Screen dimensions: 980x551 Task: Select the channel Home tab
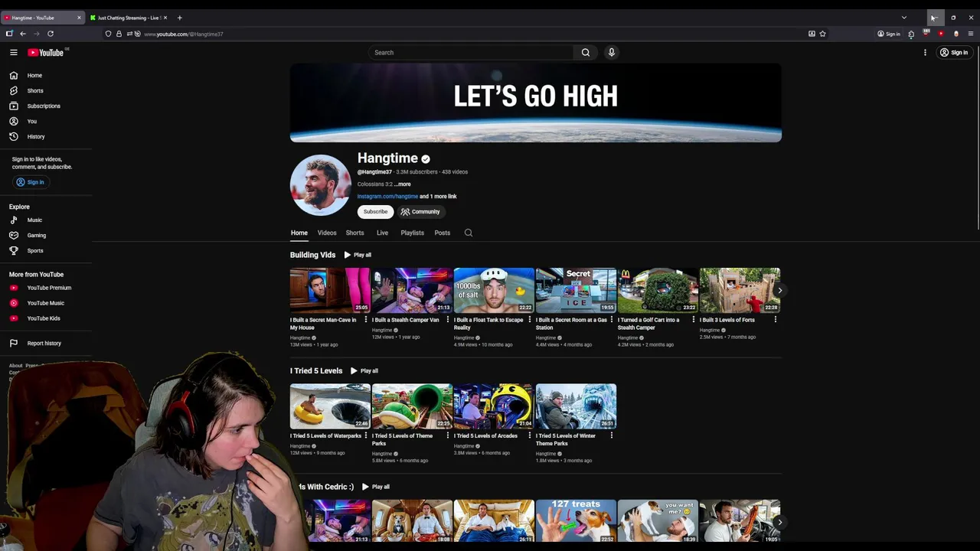[299, 233]
